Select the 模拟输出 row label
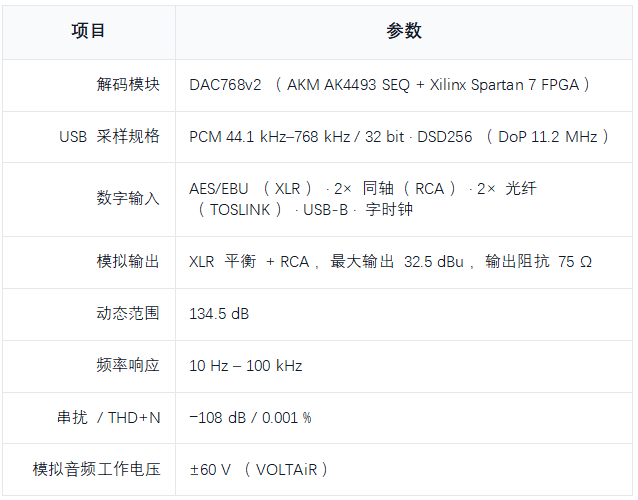 click(x=128, y=262)
